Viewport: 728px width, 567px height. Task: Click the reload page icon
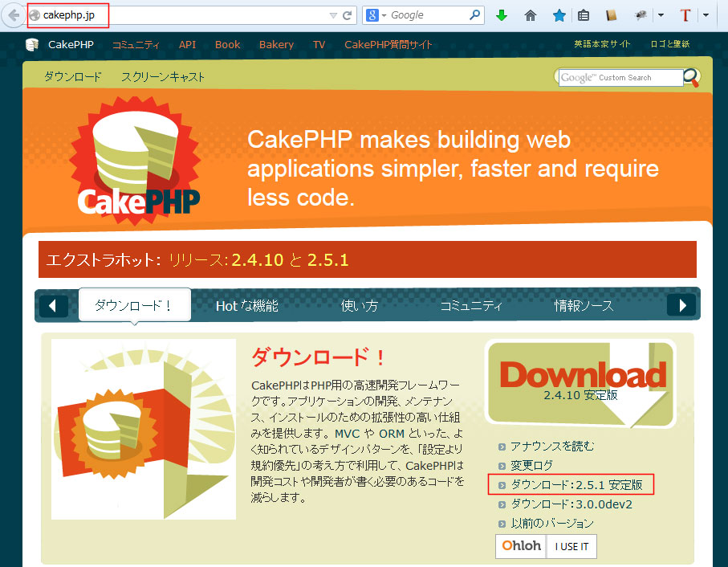coord(347,15)
